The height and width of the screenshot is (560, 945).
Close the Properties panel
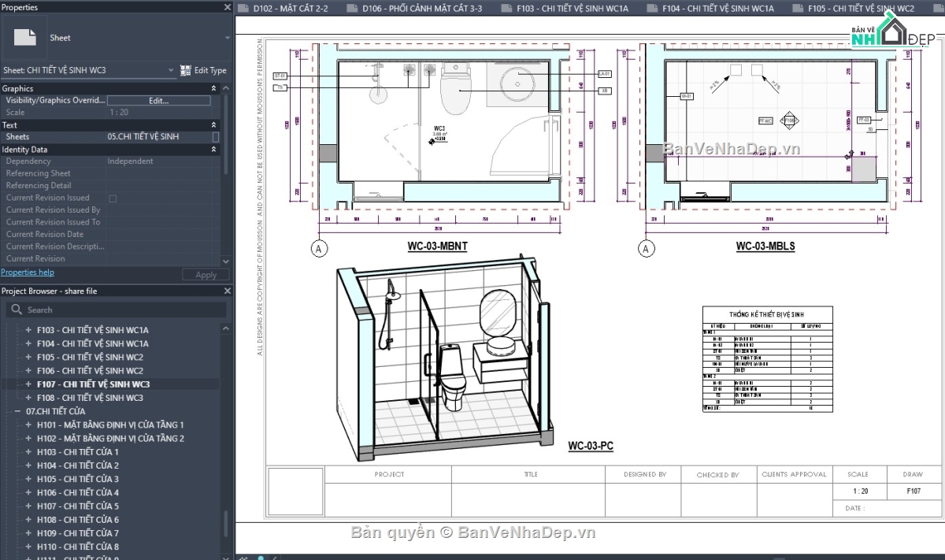pyautogui.click(x=227, y=7)
